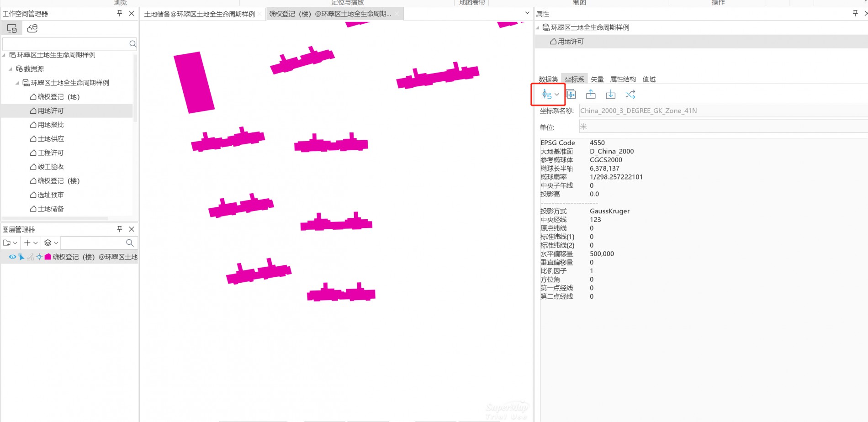Click the import coordinate system icon
This screenshot has width=868, height=422.
tap(610, 95)
